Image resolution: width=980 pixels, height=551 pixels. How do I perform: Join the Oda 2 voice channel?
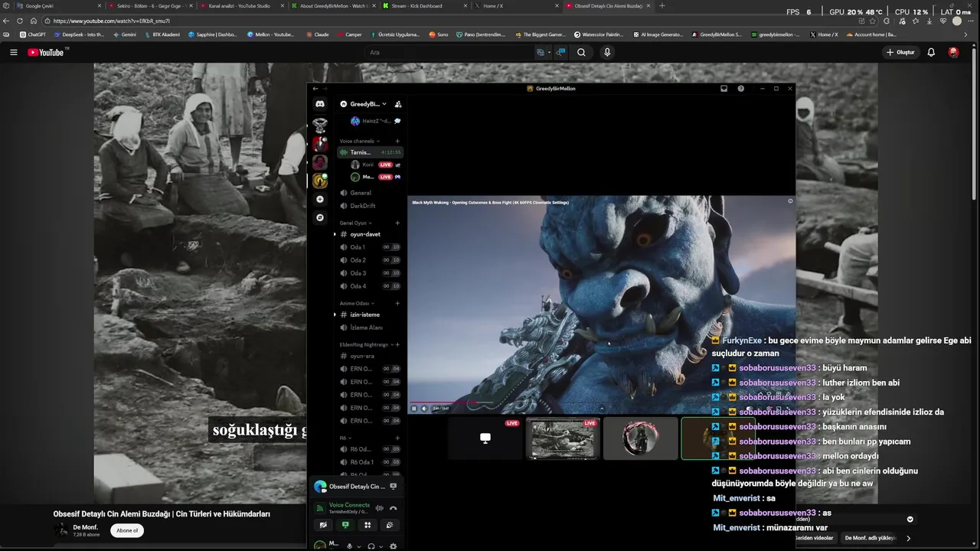[371, 260]
